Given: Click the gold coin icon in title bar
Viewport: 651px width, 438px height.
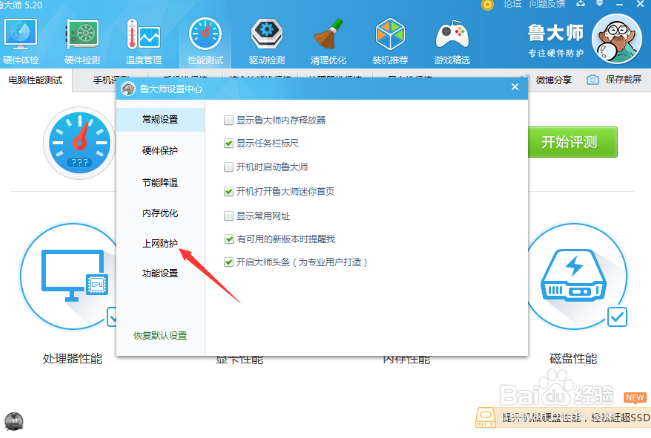Looking at the screenshot, I should point(487,5).
